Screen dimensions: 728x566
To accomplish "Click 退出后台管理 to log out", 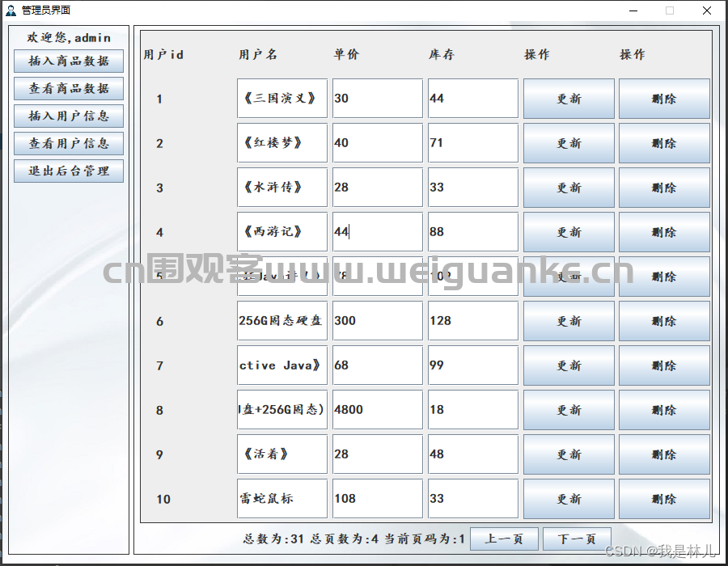I will (x=69, y=171).
